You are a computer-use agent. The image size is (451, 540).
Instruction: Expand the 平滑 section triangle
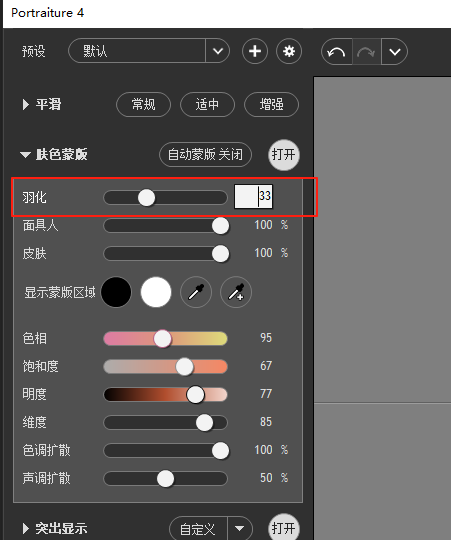pos(25,104)
